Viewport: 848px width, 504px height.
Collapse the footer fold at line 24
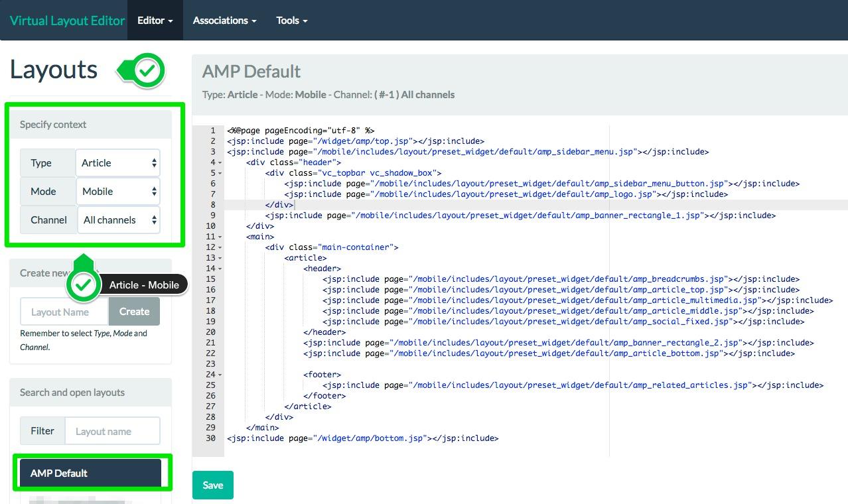tap(220, 375)
